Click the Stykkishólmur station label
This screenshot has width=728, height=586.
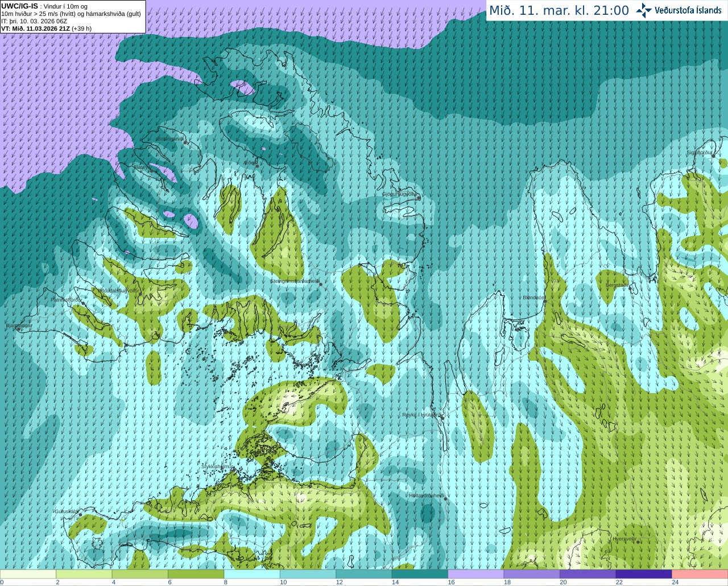click(217, 467)
